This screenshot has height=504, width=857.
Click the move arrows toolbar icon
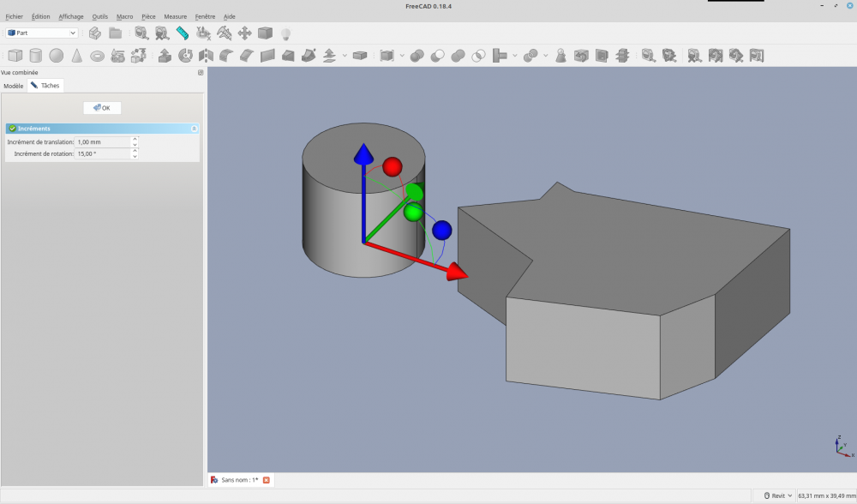point(244,33)
